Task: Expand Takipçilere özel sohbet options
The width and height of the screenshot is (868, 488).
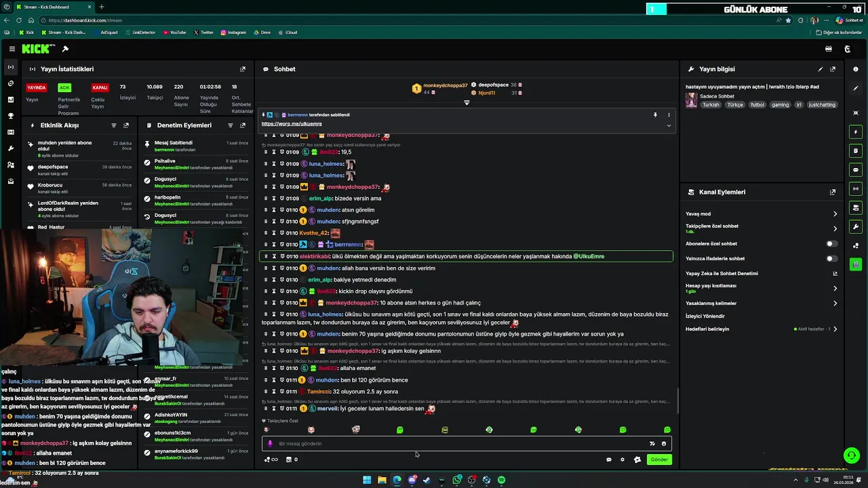Action: pyautogui.click(x=835, y=228)
